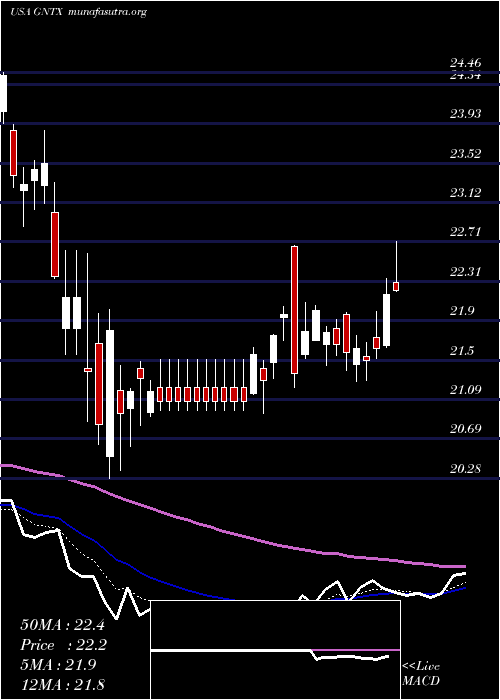Image resolution: width=500 pixels, height=700 pixels.
Task: Click the 21.9 price level label
Action: point(462,311)
